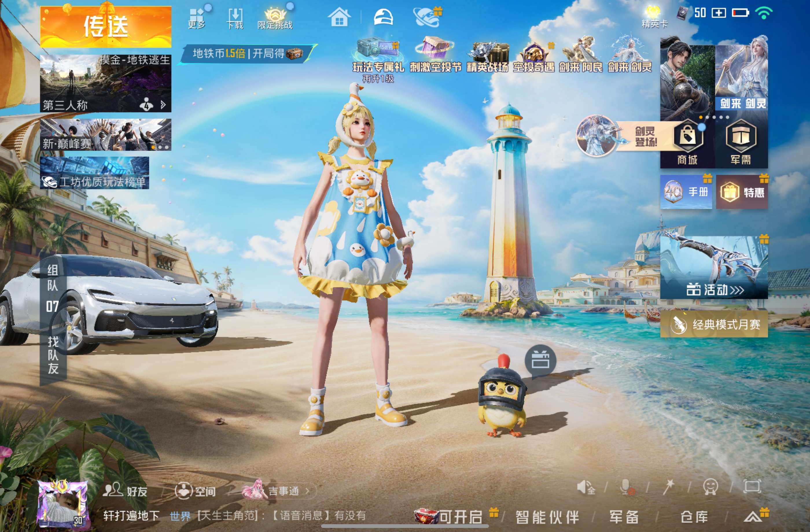The image size is (810, 532).
Task: Open the 限定挑战 challenge icon
Action: 275,19
